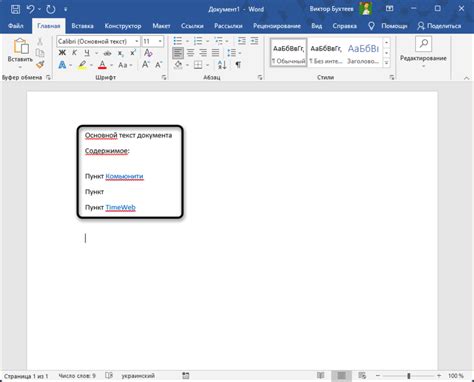Align text to the right

point(203,53)
